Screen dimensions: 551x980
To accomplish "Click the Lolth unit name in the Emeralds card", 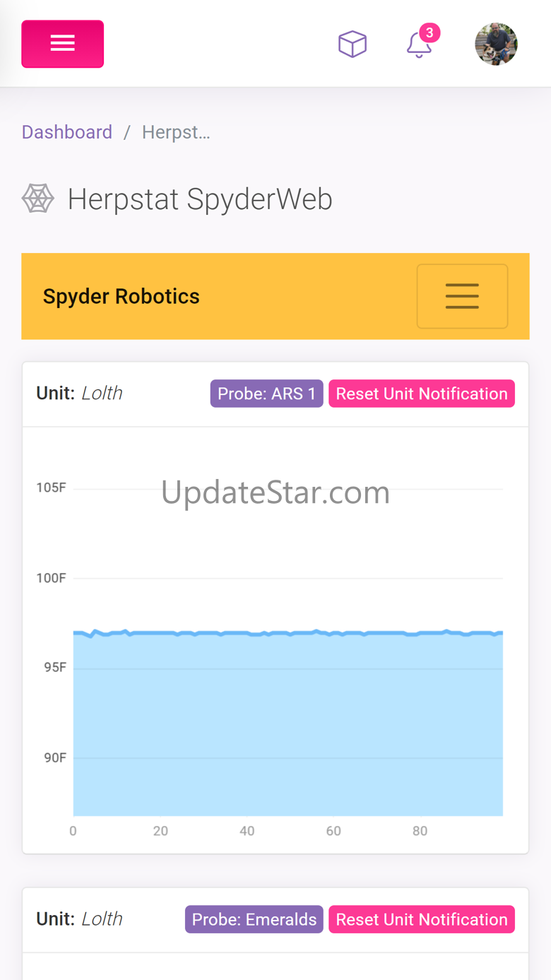I will [102, 919].
